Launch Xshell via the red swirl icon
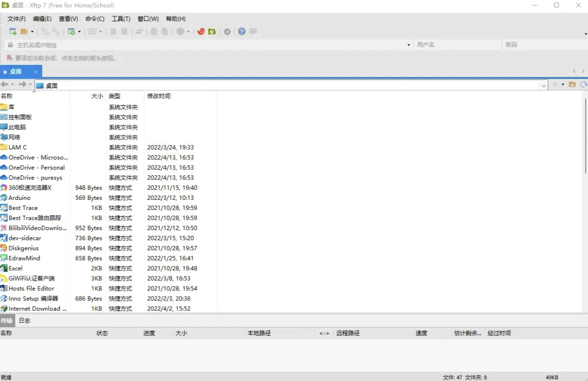This screenshot has width=588, height=381. point(201,32)
